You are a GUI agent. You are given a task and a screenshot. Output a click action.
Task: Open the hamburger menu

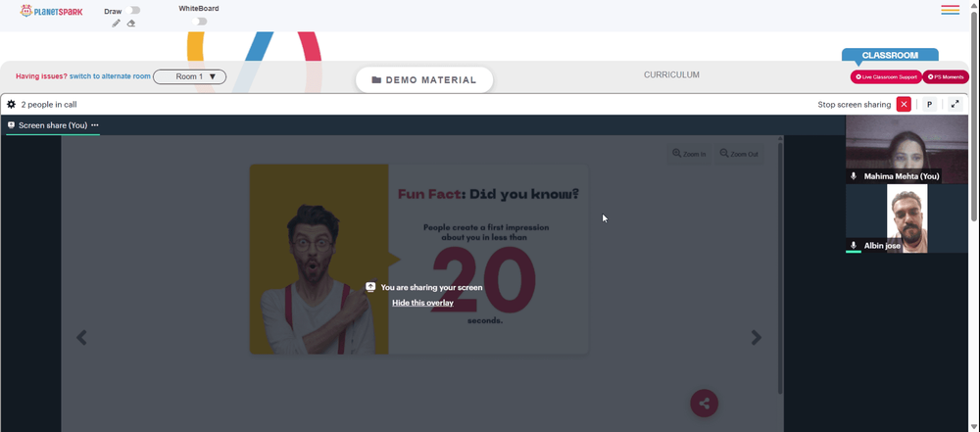(950, 10)
